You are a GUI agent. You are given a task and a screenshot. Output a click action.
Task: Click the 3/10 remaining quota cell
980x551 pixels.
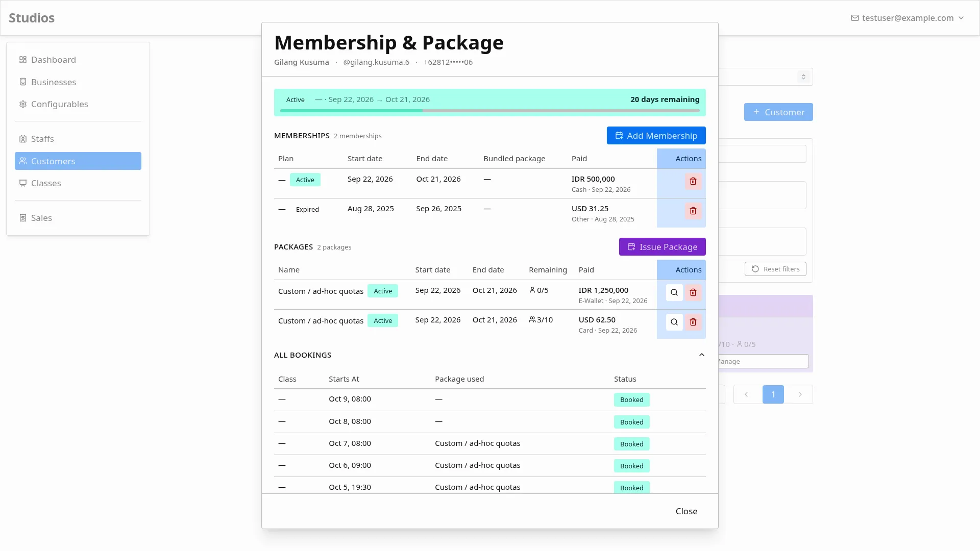[x=541, y=320]
